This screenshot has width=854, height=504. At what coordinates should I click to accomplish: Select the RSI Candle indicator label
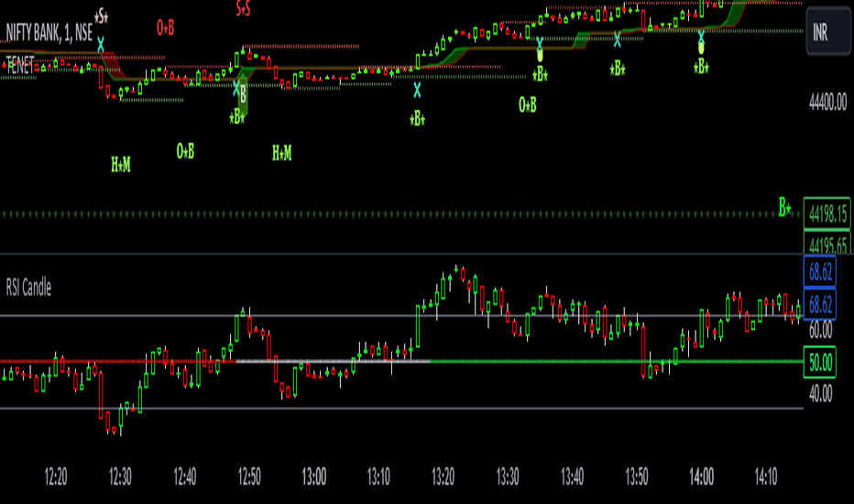pyautogui.click(x=28, y=287)
